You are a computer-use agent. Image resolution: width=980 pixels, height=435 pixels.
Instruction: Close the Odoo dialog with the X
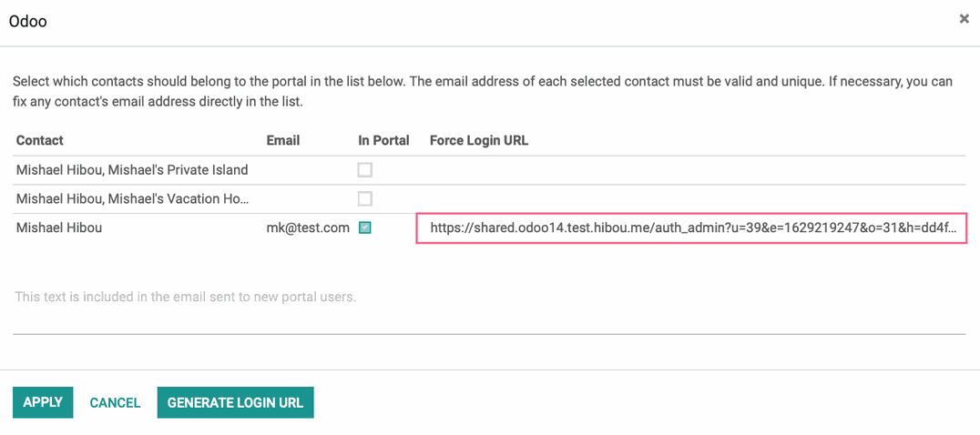click(x=965, y=19)
